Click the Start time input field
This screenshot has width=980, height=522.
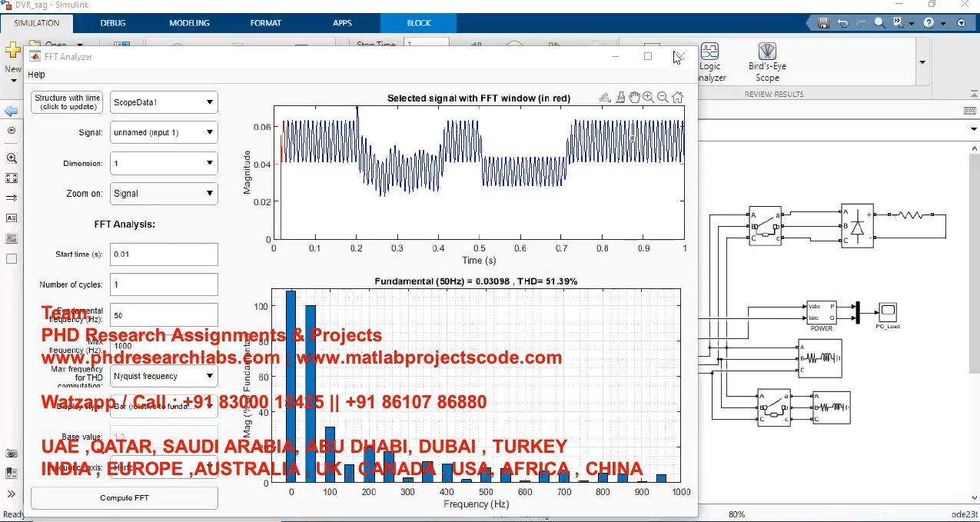point(164,254)
